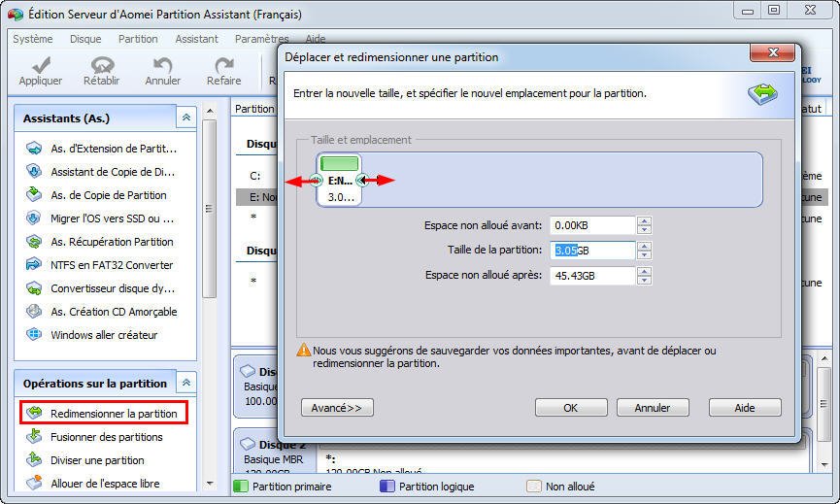Image resolution: width=840 pixels, height=504 pixels.
Task: Launch Migrer l'OS vers SSD icon
Action: click(x=34, y=218)
